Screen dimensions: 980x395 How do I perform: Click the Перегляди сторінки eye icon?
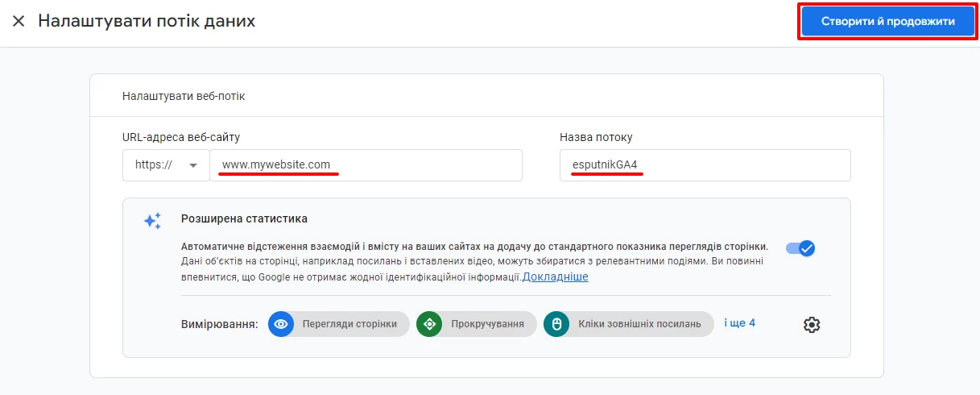pyautogui.click(x=281, y=324)
